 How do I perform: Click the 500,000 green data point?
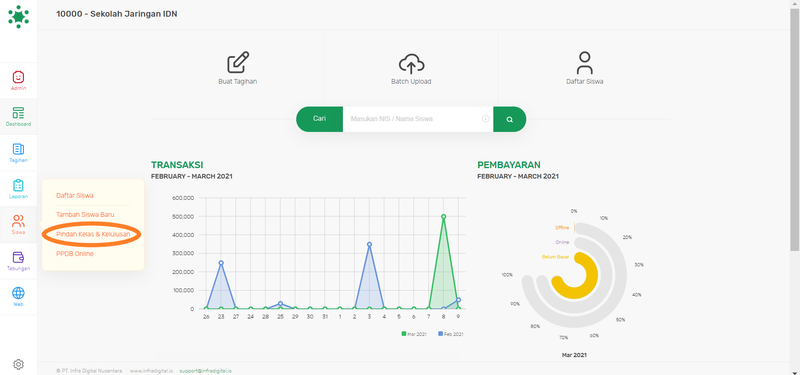click(x=443, y=216)
